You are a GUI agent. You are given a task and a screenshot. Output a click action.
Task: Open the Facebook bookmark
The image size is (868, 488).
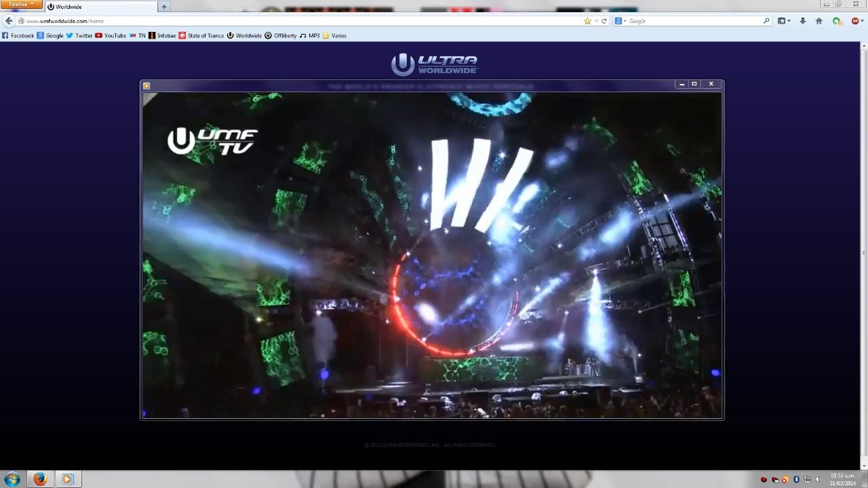18,35
